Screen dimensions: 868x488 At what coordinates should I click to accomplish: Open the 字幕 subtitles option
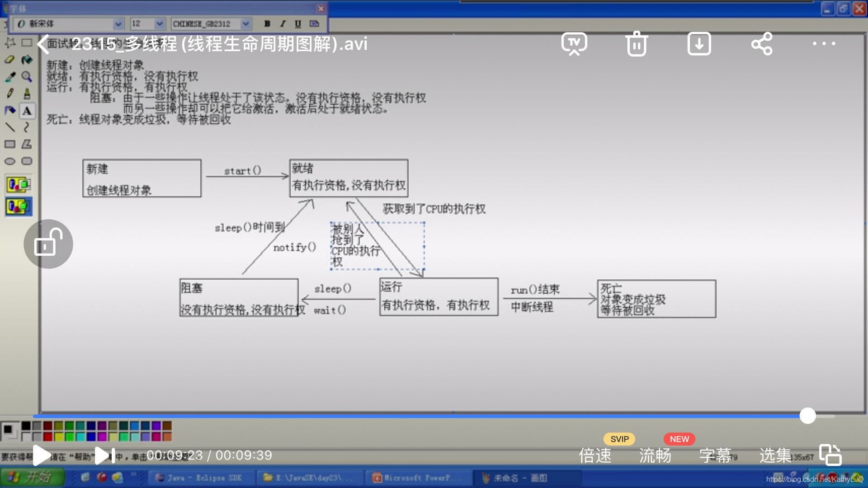pyautogui.click(x=715, y=455)
